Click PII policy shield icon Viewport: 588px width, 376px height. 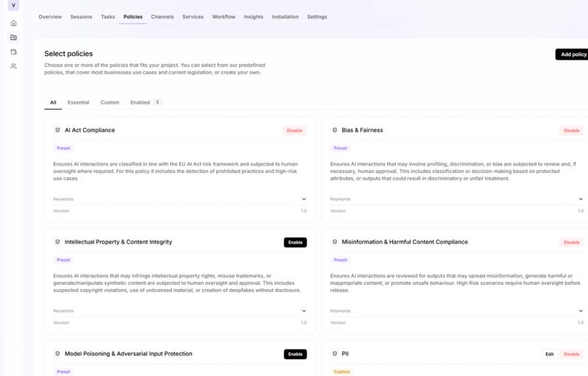pyautogui.click(x=334, y=353)
